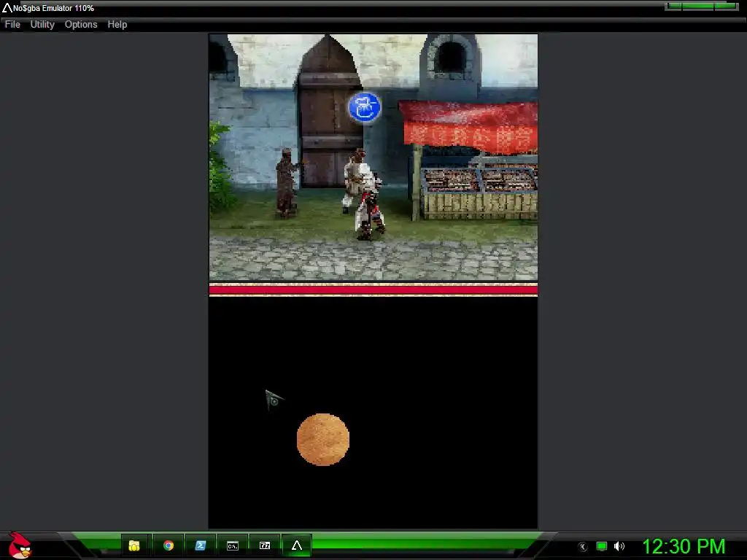
Task: Open the Utility menu
Action: pyautogui.click(x=42, y=24)
